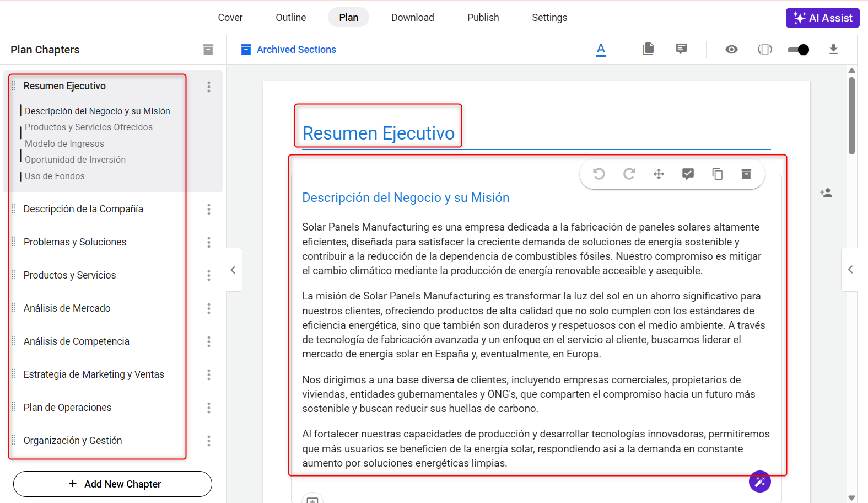Grab the drag handle of Problemas y Soluciones

[14, 241]
